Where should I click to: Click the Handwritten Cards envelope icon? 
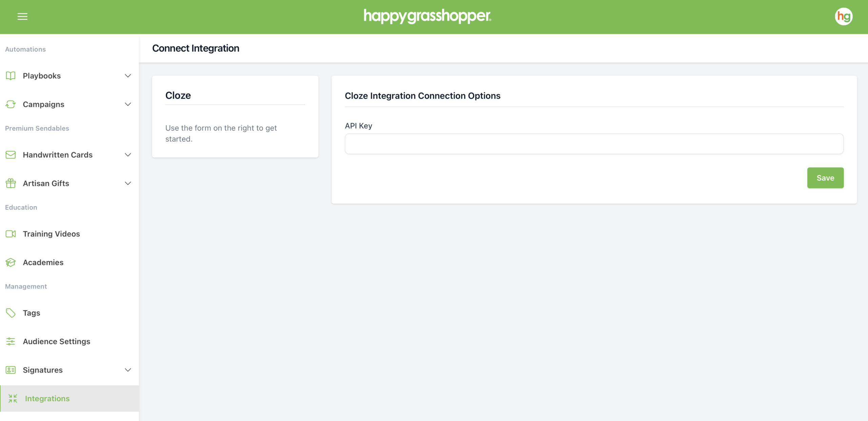point(11,155)
